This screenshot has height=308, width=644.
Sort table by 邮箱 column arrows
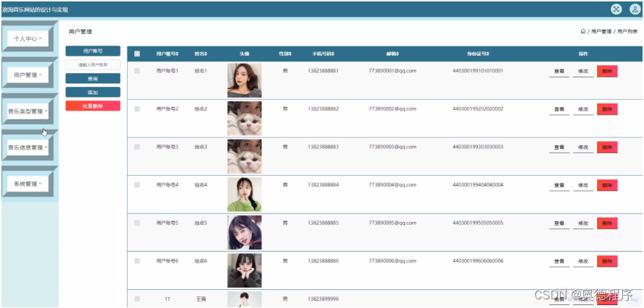pyautogui.click(x=397, y=54)
